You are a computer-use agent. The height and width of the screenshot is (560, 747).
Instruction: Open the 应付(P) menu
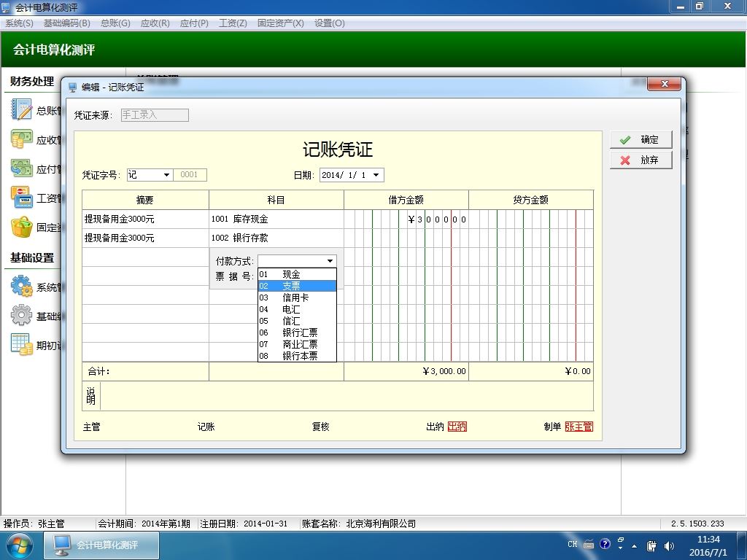tap(194, 23)
